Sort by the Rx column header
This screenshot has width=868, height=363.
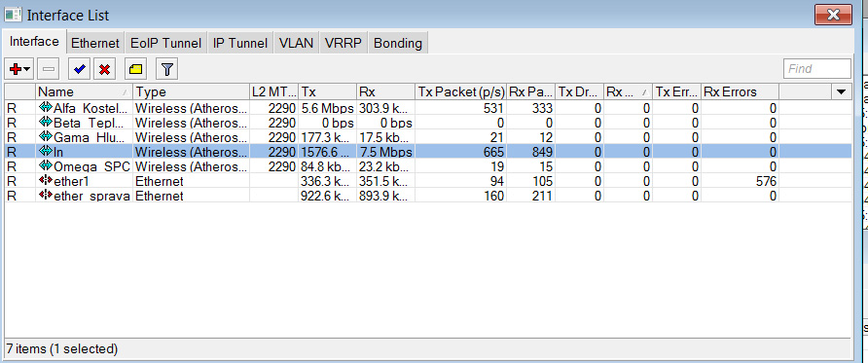[385, 91]
